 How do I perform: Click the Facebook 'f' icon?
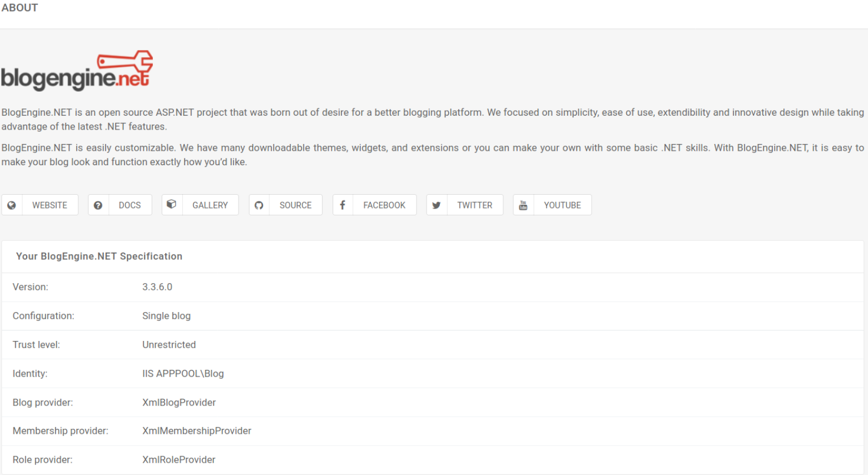point(343,205)
